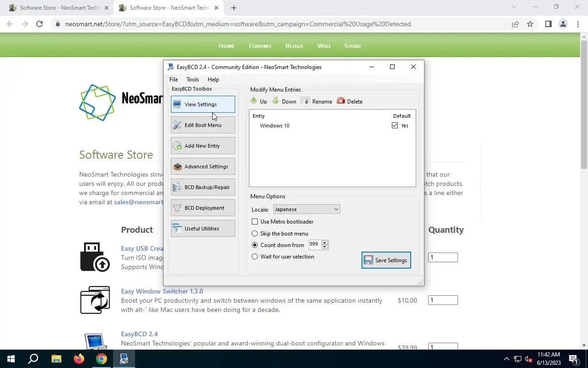Click EasyBCD icon in taskbar
The height and width of the screenshot is (368, 588).
[x=124, y=359]
